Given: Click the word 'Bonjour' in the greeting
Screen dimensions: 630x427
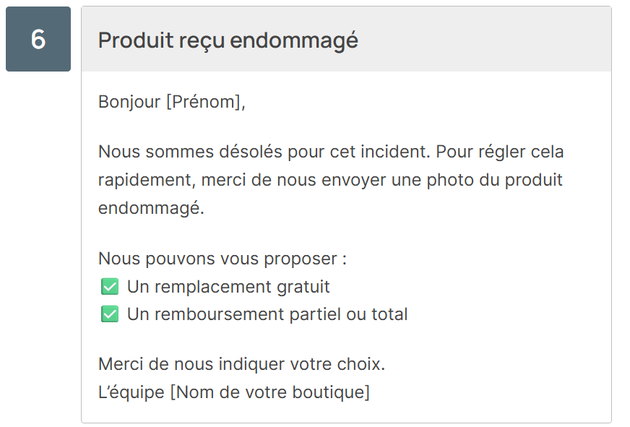Looking at the screenshot, I should click(129, 101).
